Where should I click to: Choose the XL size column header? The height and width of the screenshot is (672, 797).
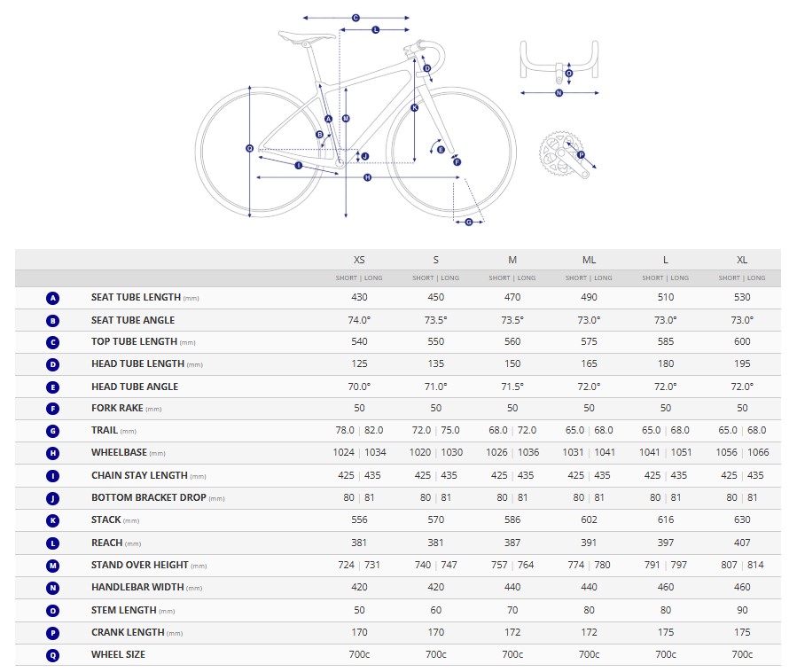tap(742, 260)
